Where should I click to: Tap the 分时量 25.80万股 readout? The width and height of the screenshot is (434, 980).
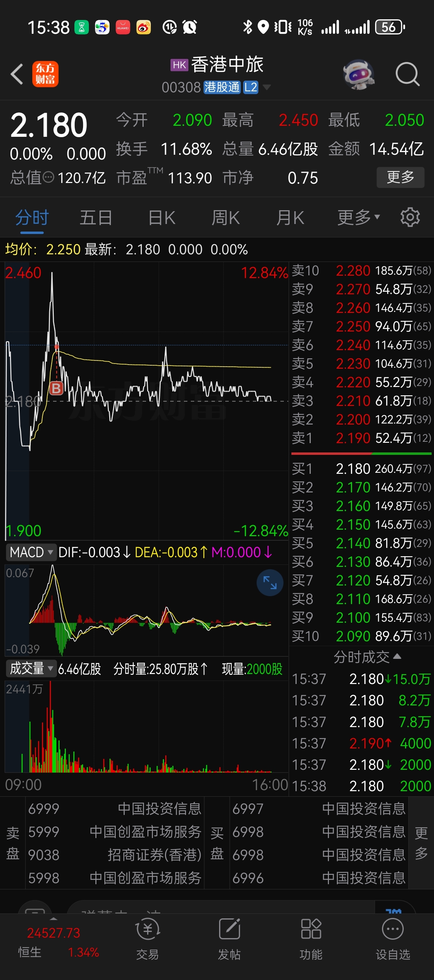point(161,668)
